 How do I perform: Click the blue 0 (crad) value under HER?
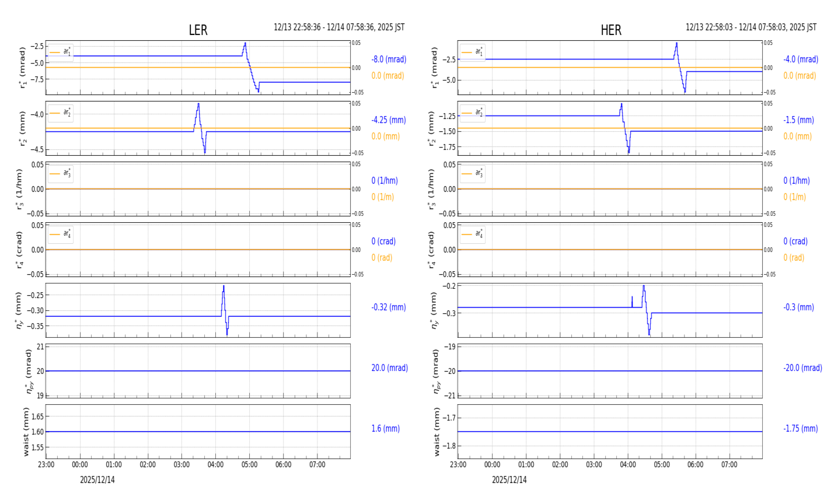[x=795, y=242]
